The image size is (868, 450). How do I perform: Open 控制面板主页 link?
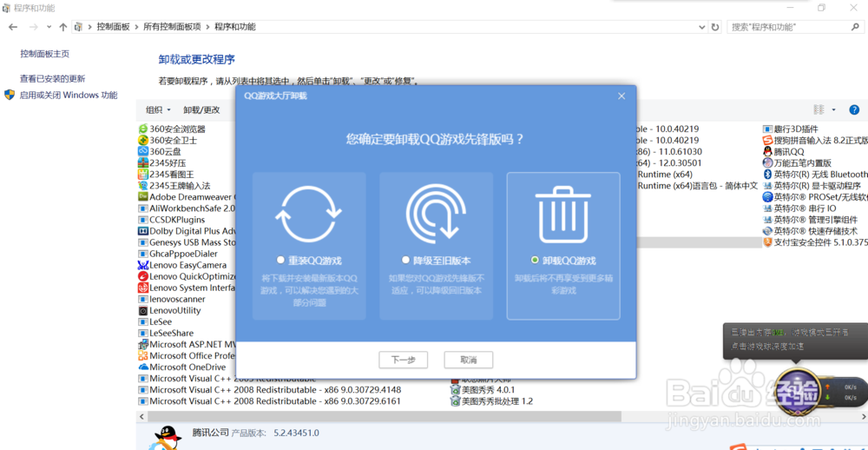click(45, 54)
